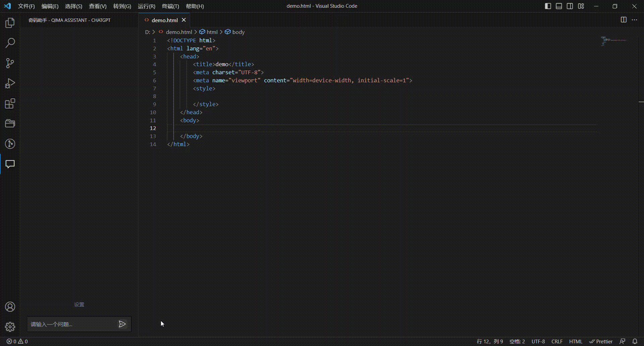Open the Explorer in the activity bar
The width and height of the screenshot is (644, 346).
(10, 22)
